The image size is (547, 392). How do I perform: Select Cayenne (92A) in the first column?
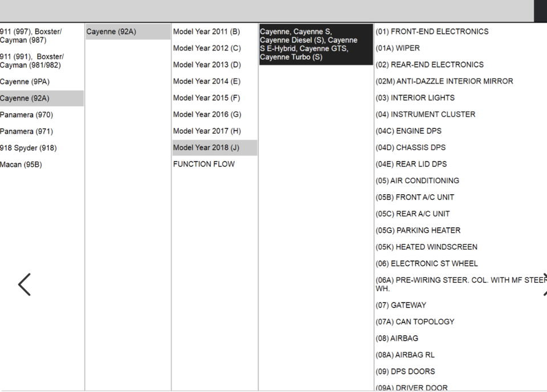pyautogui.click(x=42, y=99)
